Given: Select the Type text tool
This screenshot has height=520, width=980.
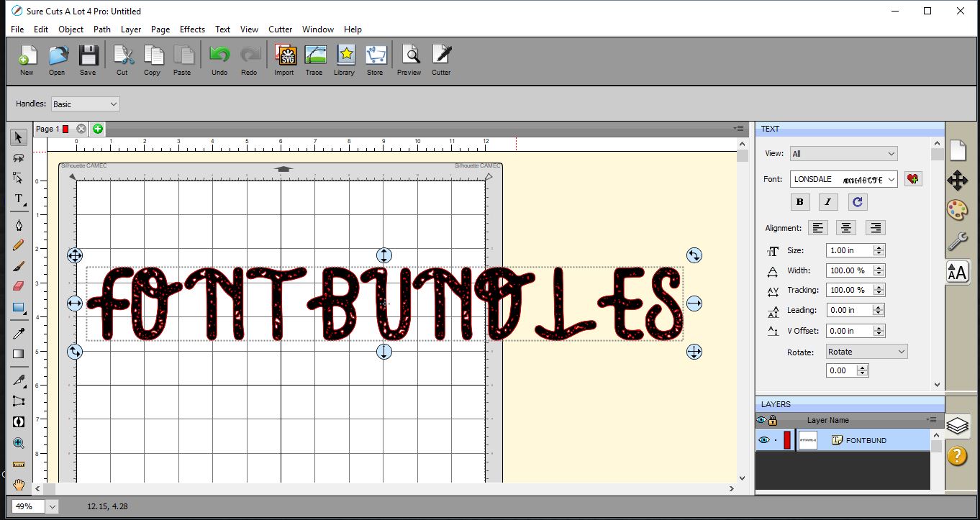Looking at the screenshot, I should (x=19, y=199).
